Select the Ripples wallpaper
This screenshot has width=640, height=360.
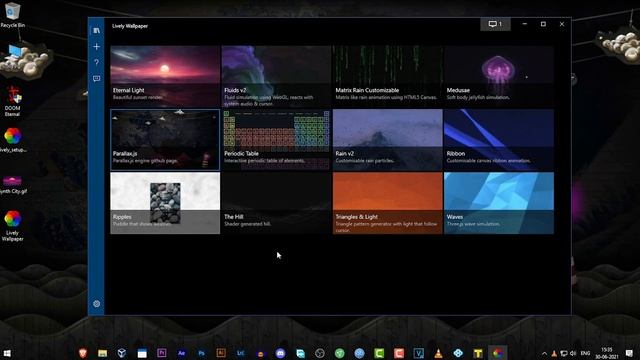tap(165, 203)
